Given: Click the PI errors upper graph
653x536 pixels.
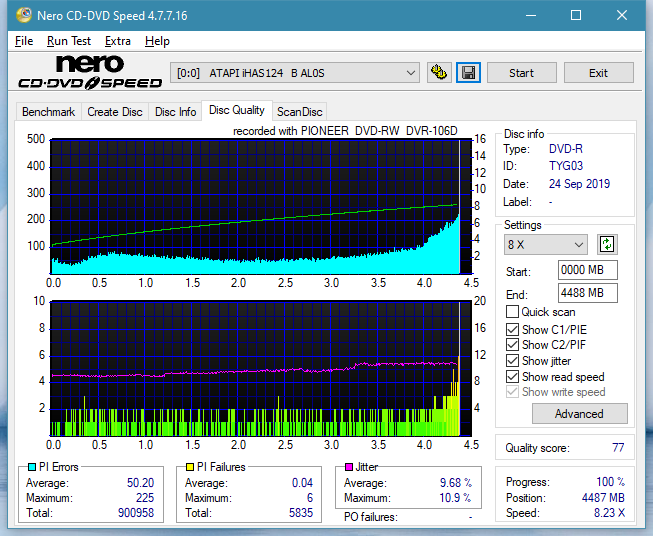Looking at the screenshot, I should tap(261, 207).
